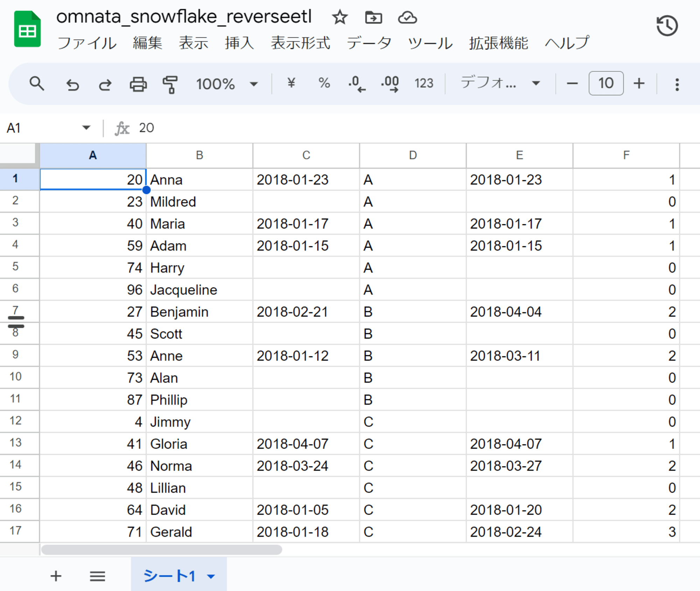Open the 挿入 menu
The height and width of the screenshot is (591, 700).
coord(239,43)
